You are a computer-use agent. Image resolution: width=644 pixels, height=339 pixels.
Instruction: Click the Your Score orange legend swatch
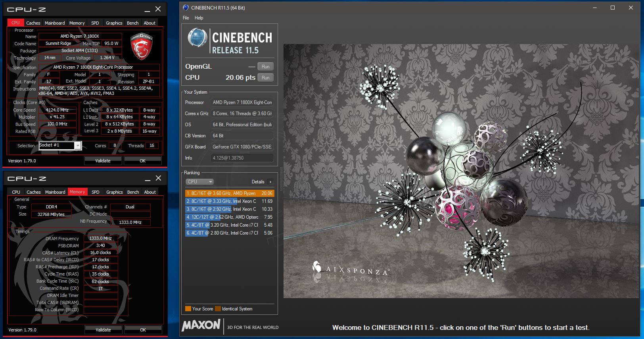coord(188,309)
